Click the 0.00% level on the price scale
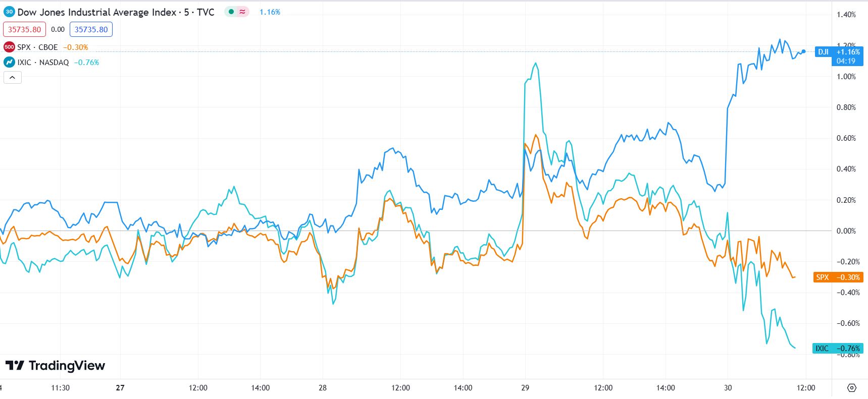The image size is (868, 399). pyautogui.click(x=846, y=231)
